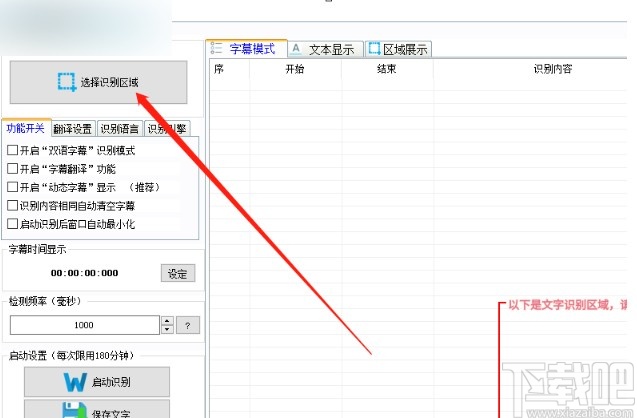Click the letter A icon on 文本显示 tab
Image resolution: width=637 pixels, height=418 pixels.
(x=296, y=49)
